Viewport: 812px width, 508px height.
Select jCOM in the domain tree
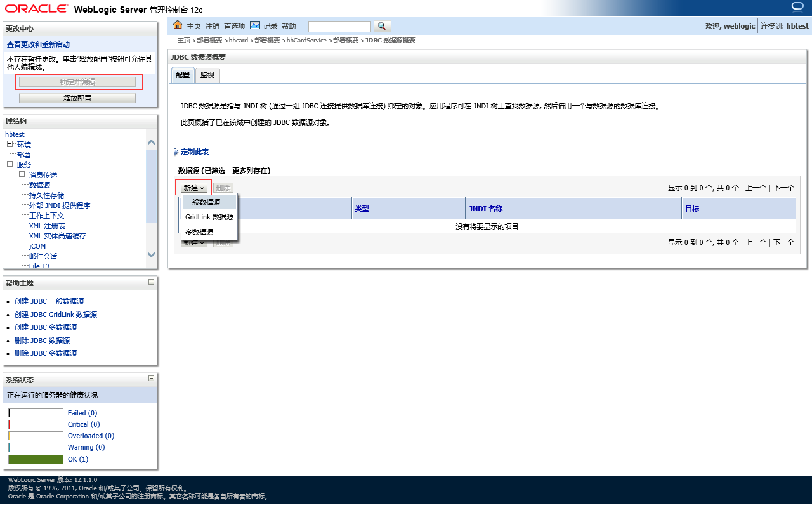37,246
